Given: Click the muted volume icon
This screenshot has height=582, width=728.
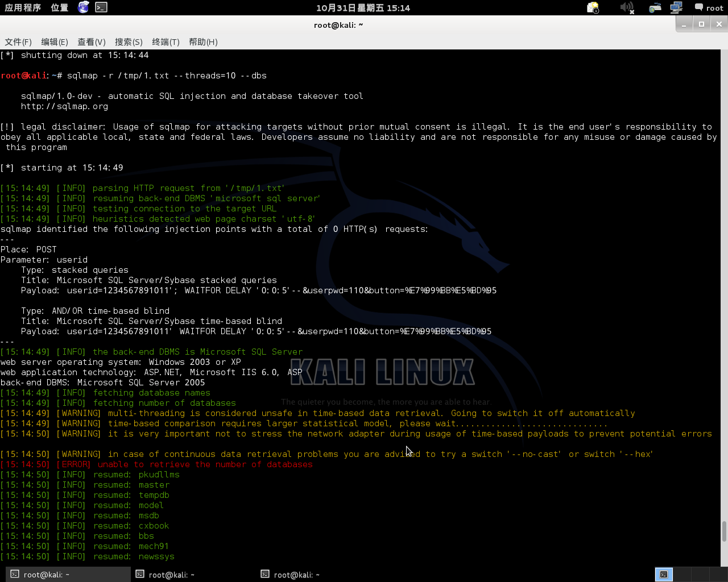Looking at the screenshot, I should pyautogui.click(x=627, y=7).
